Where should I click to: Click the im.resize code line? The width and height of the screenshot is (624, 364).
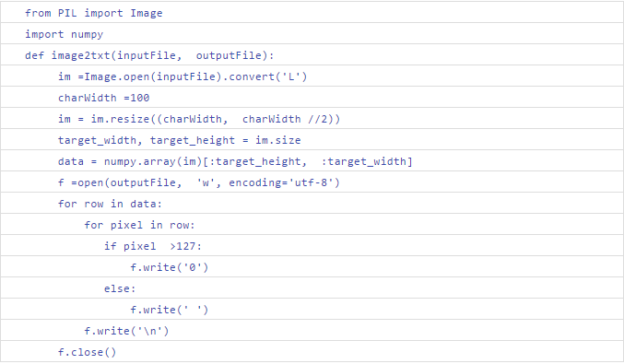click(199, 120)
